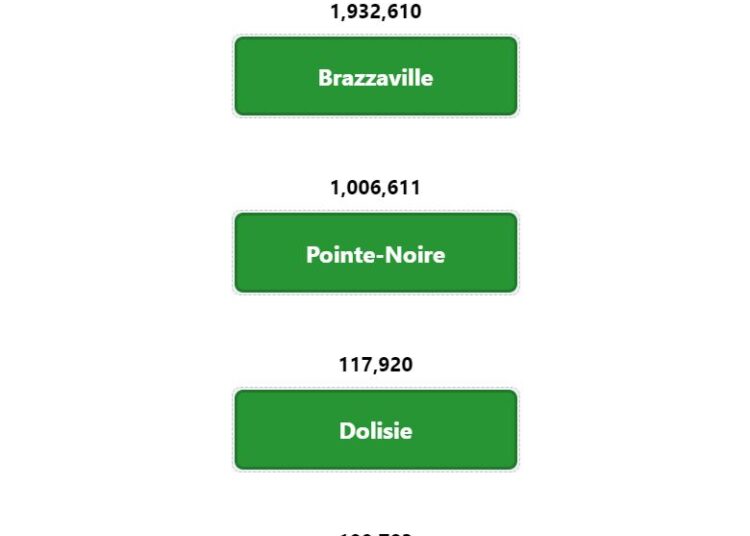Click the 1,006,611 population number
Image resolution: width=750 pixels, height=536 pixels.
pos(375,188)
